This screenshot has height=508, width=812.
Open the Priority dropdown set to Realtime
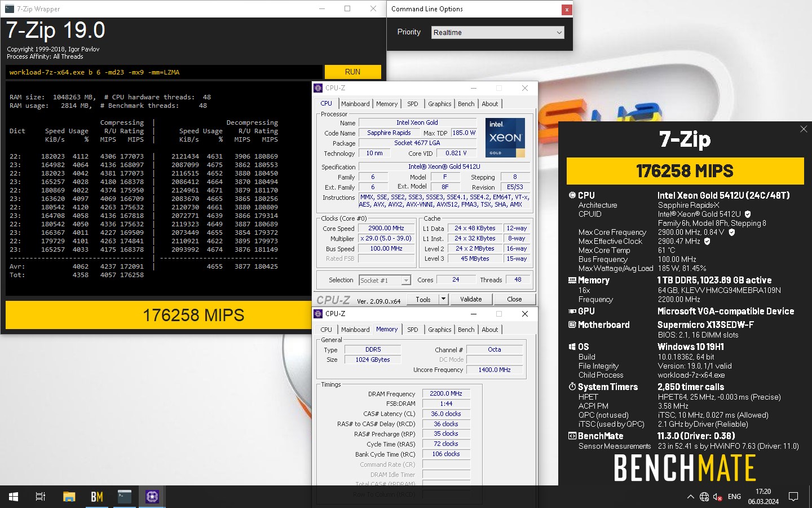(x=497, y=32)
